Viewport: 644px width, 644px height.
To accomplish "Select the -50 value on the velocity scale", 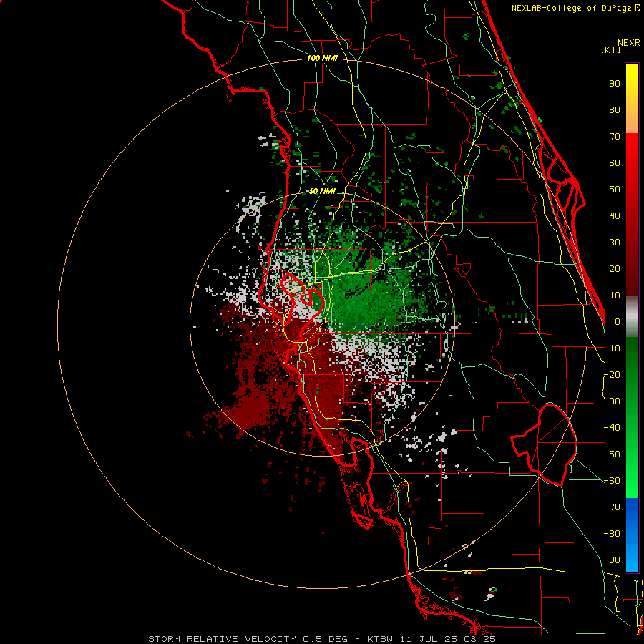I will [x=612, y=454].
